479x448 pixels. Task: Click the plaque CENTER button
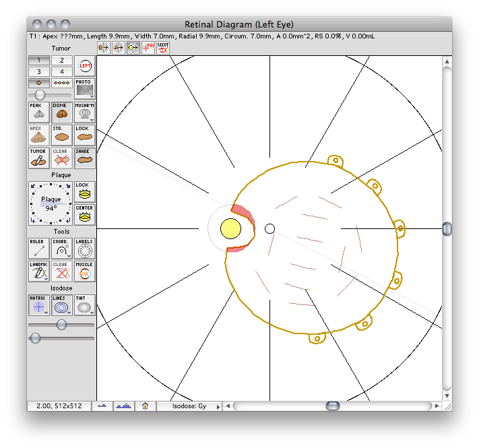pyautogui.click(x=85, y=215)
